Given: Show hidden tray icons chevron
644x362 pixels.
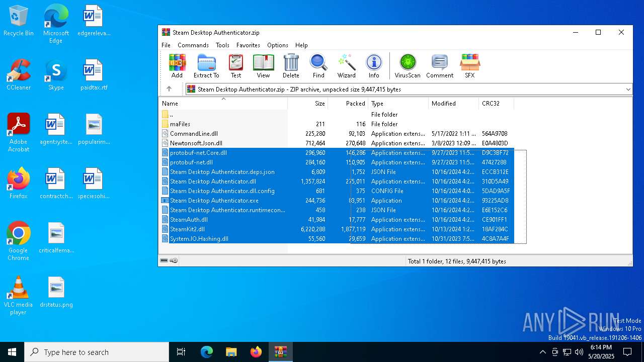Looking at the screenshot, I should coord(542,352).
